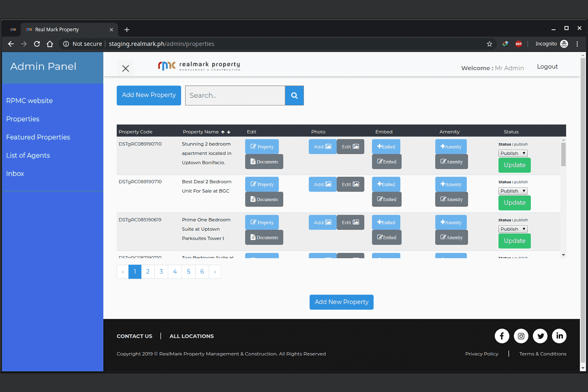Open new browser tab with plus

[x=127, y=30]
